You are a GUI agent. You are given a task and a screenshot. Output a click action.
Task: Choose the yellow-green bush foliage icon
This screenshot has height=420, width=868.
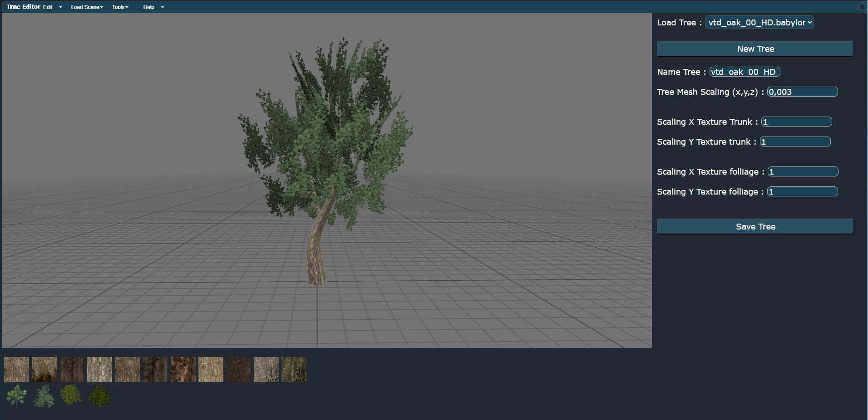click(71, 396)
